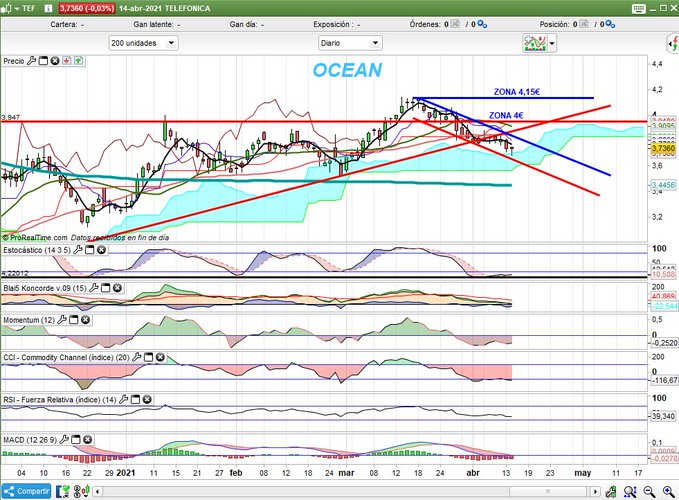This screenshot has width=679, height=500.
Task: Click Blai5 Koncorde panel window icon
Action: click(106, 288)
